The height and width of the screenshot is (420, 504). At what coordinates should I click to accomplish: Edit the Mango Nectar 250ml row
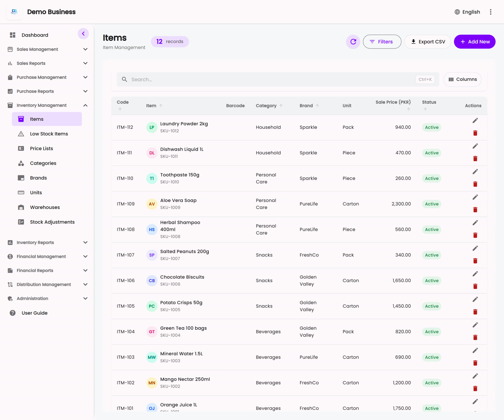(475, 376)
